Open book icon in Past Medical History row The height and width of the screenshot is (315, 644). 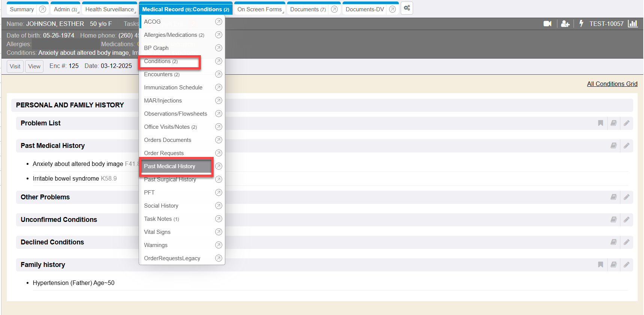coord(614,146)
